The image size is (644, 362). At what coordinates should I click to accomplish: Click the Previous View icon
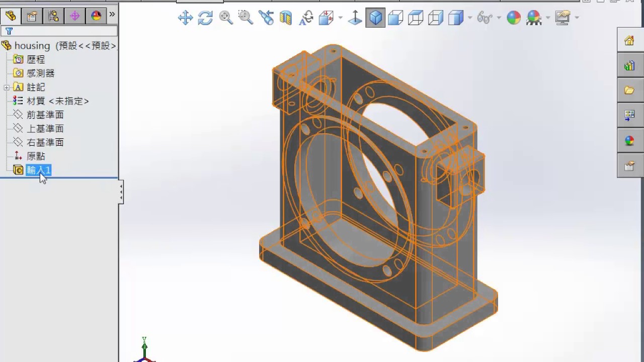coord(266,19)
